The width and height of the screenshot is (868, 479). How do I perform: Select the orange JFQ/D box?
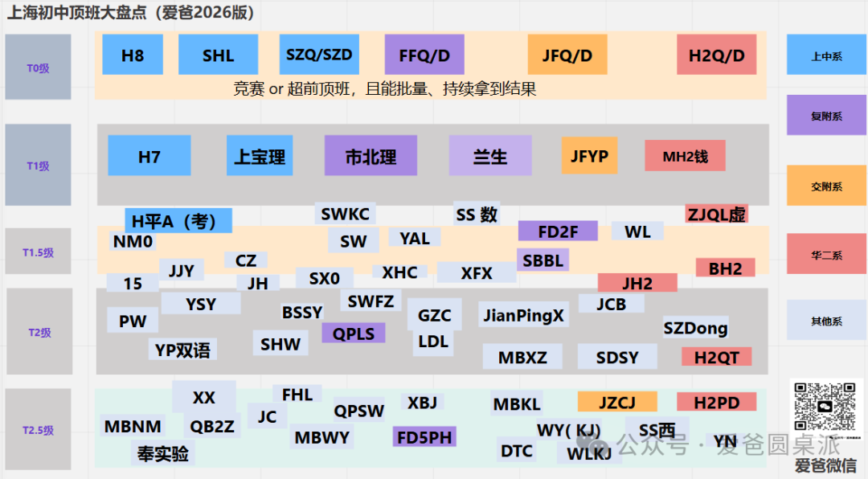click(x=567, y=55)
